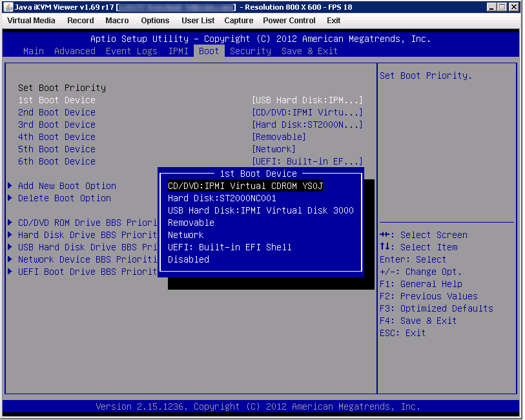
Task: Open CD/DVD ROM Drive BBS Priorities
Action: click(87, 223)
